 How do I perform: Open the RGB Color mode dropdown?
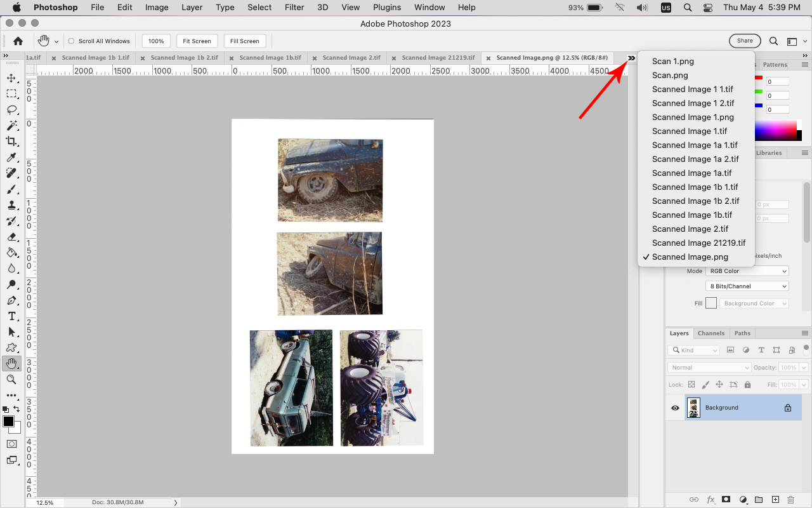(x=747, y=271)
